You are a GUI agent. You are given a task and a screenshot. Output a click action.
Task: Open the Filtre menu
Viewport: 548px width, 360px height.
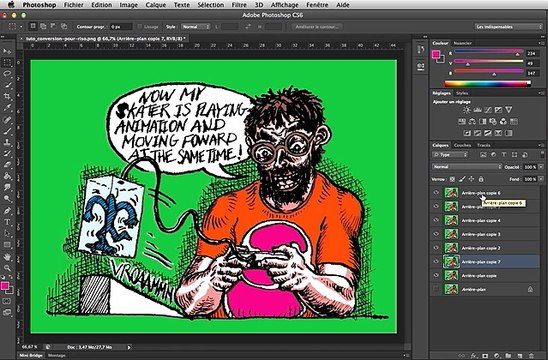click(x=239, y=5)
